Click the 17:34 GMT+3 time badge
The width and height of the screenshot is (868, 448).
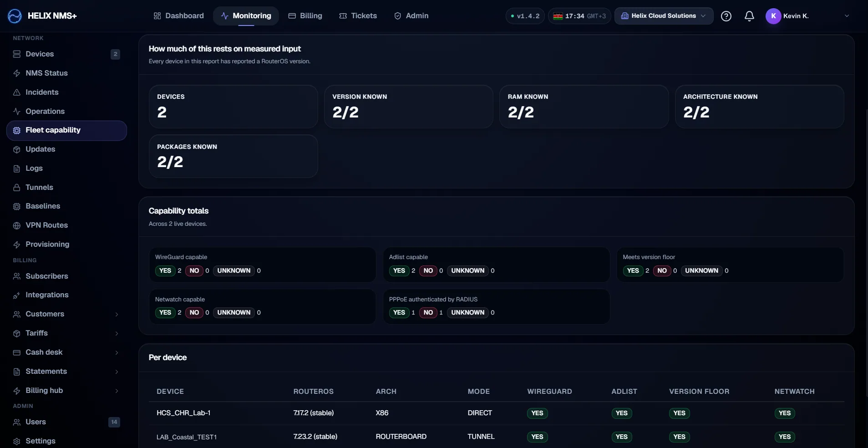(579, 16)
